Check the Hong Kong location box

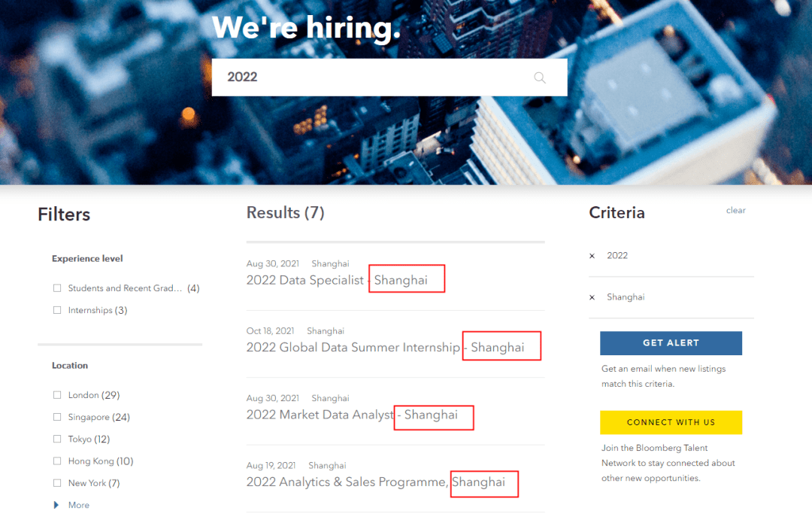57,461
